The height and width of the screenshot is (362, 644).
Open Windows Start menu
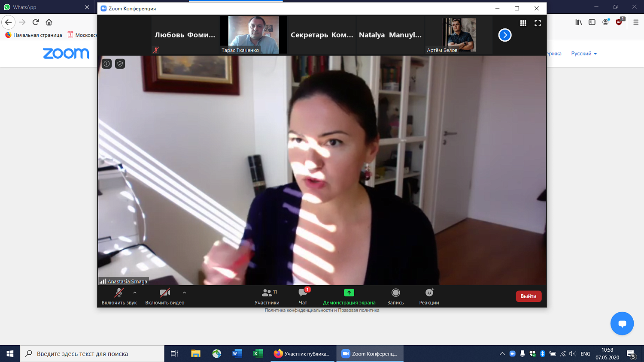tap(10, 354)
